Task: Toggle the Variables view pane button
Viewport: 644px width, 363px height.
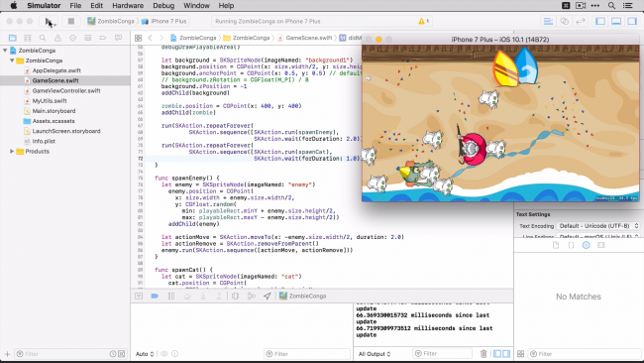Action: point(497,353)
